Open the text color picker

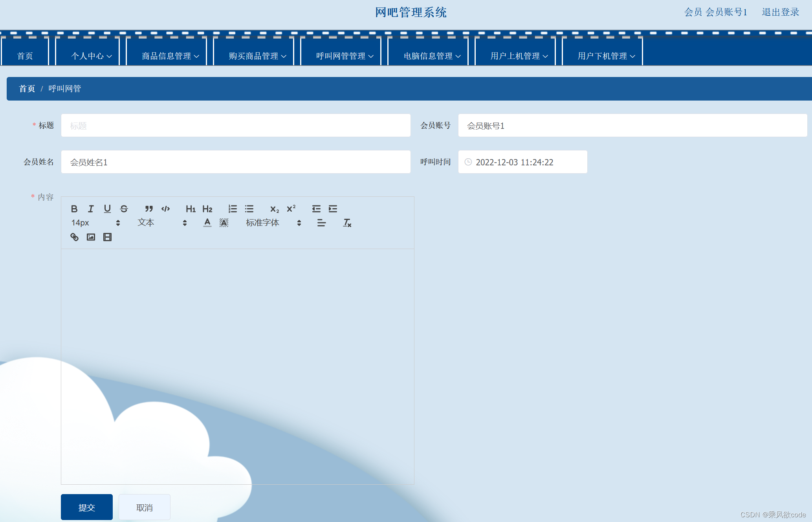tap(207, 223)
